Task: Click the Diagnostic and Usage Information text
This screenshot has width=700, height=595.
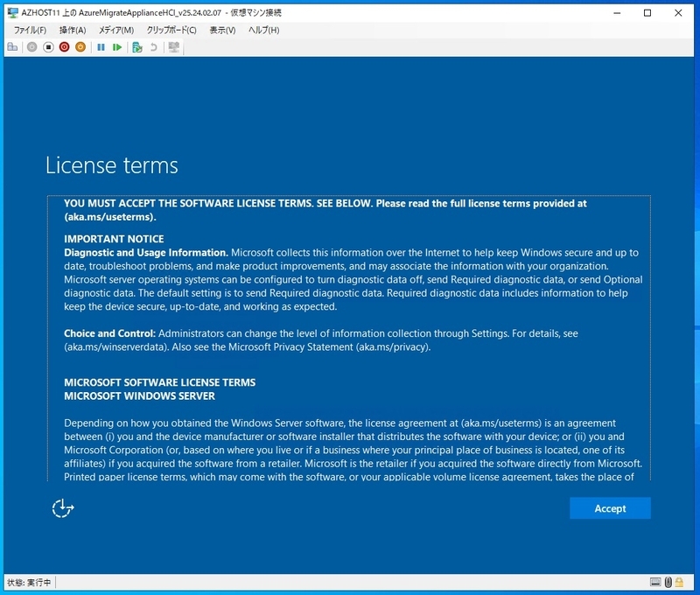Action: tap(146, 253)
